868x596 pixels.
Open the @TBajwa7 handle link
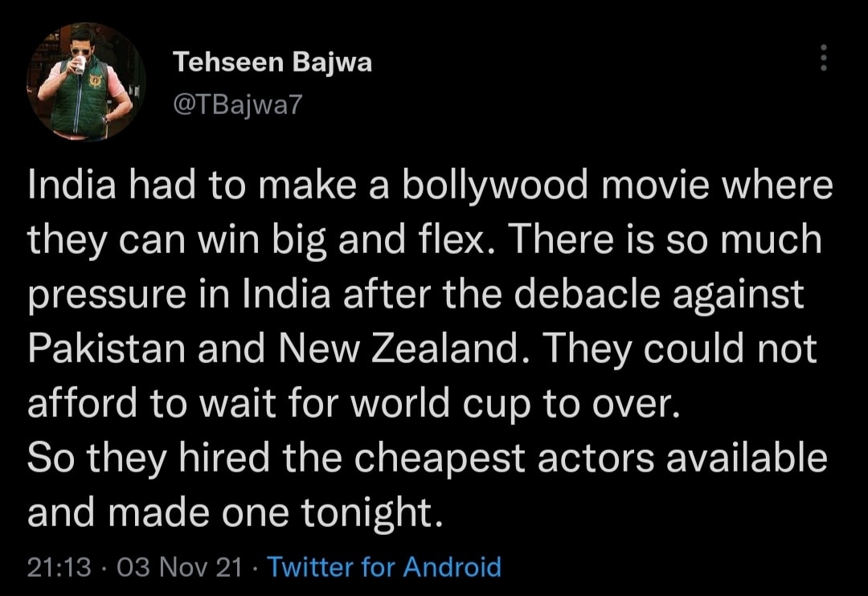[238, 104]
